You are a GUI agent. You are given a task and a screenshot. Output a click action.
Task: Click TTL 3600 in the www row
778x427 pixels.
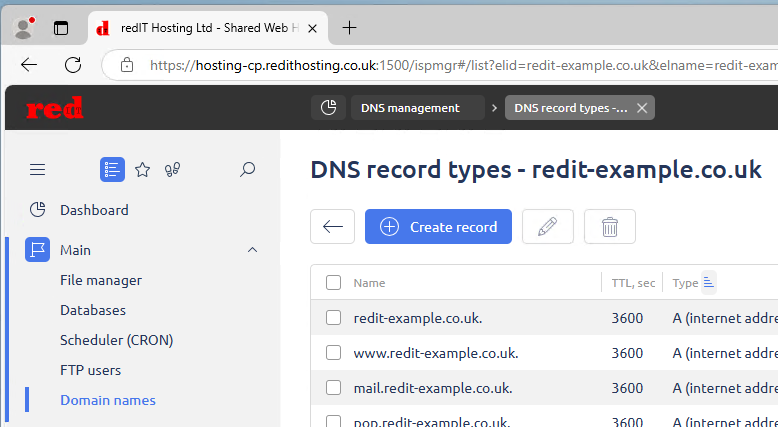pos(627,353)
